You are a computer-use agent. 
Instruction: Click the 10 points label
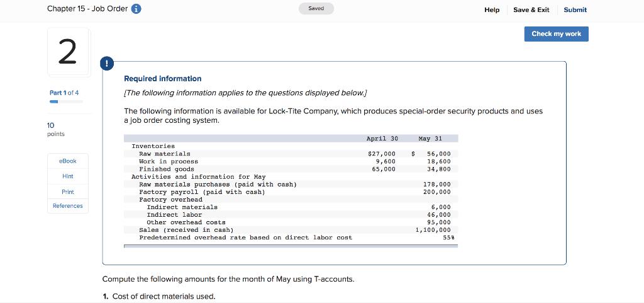click(56, 129)
